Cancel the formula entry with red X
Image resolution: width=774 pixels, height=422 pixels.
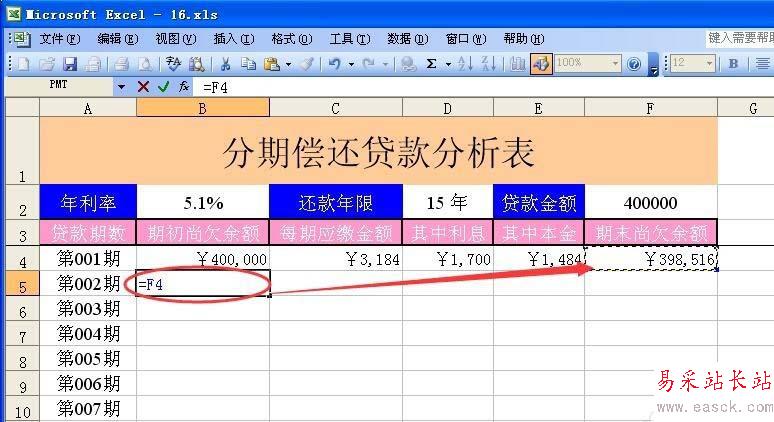(x=143, y=87)
